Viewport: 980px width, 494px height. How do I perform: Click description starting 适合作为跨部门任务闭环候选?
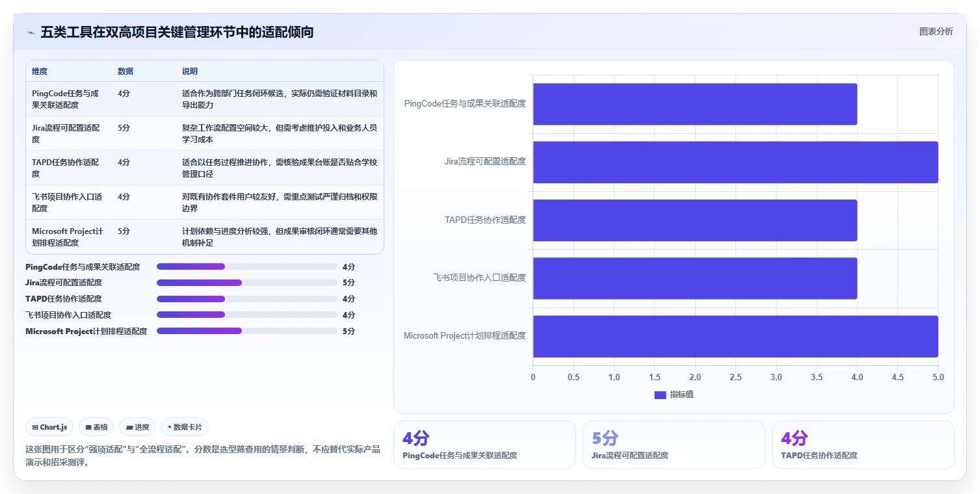[x=280, y=99]
